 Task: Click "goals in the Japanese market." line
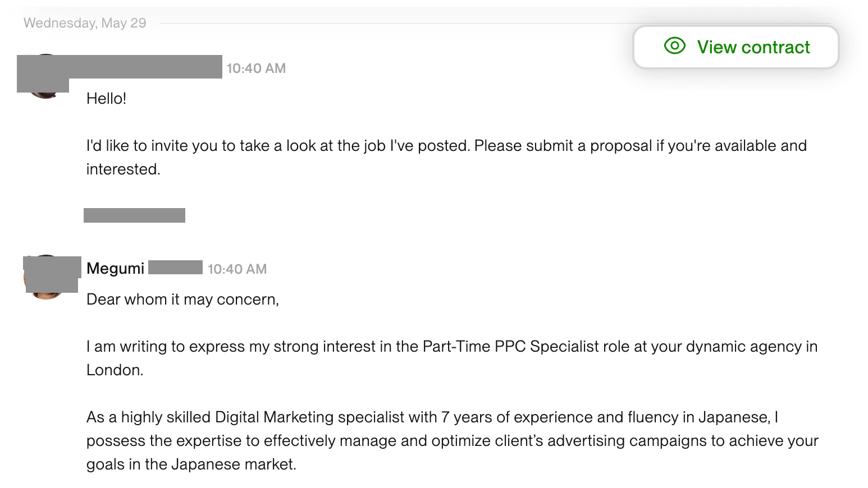[x=191, y=464]
